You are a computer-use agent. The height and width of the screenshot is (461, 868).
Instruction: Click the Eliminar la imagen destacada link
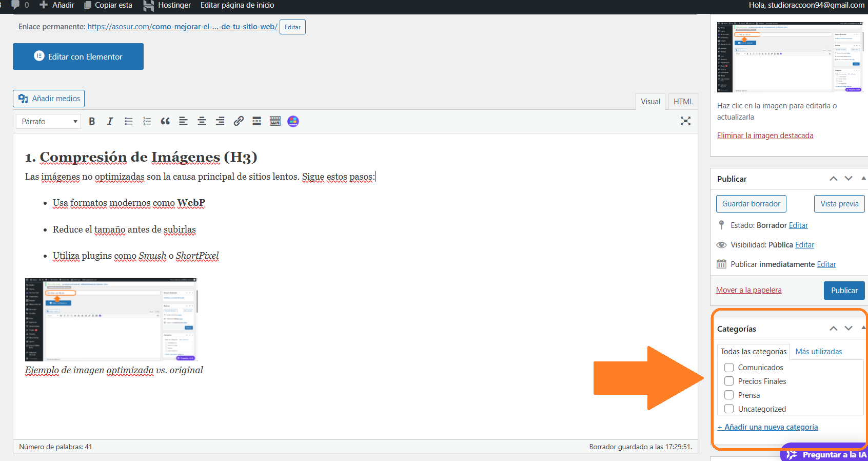point(765,136)
